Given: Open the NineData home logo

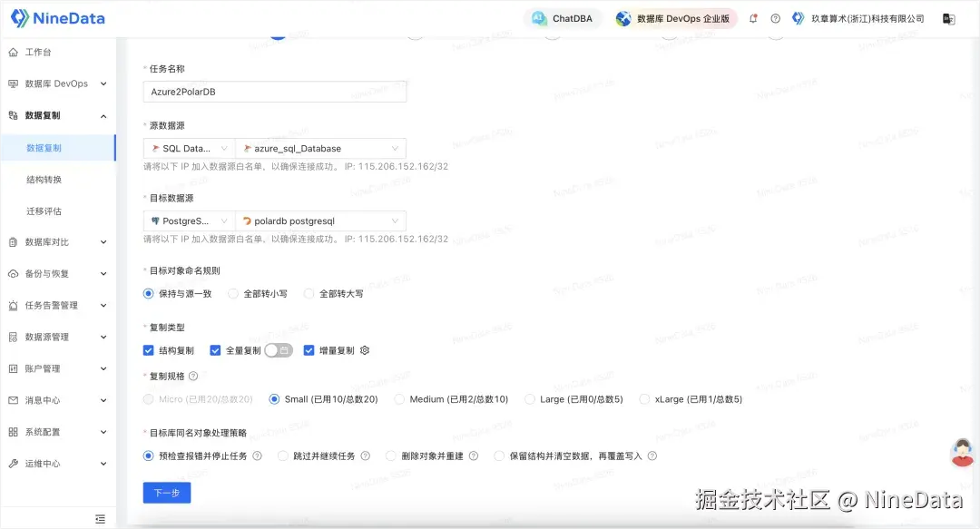Looking at the screenshot, I should [57, 17].
